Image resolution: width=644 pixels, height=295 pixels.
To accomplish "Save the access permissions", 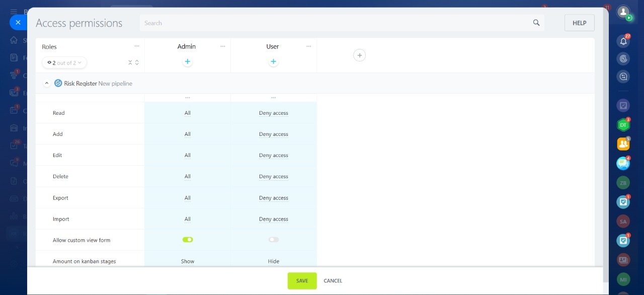I will (302, 280).
